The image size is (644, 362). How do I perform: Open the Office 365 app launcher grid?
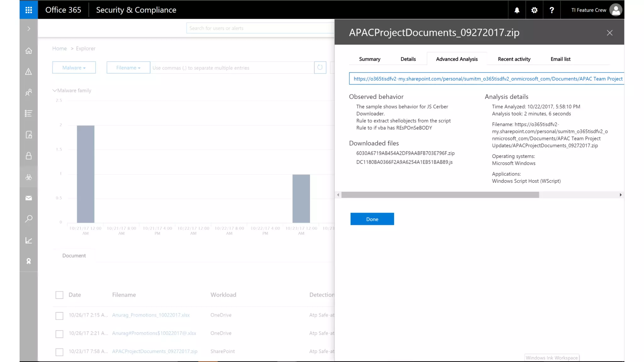[29, 10]
